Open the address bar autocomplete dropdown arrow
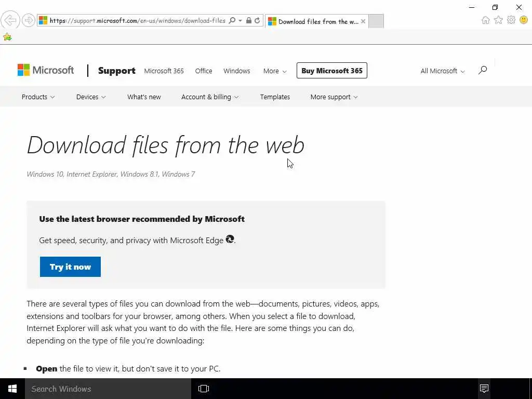This screenshot has width=532, height=399. [240, 21]
